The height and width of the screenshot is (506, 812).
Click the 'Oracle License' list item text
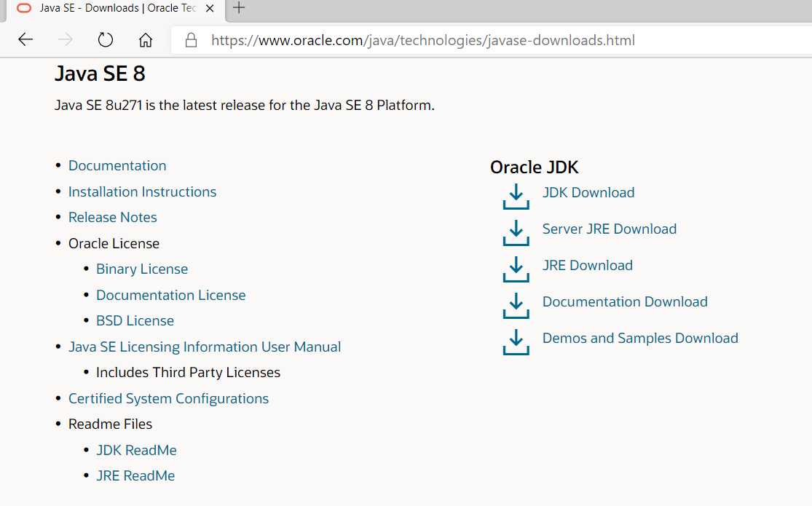click(x=114, y=243)
